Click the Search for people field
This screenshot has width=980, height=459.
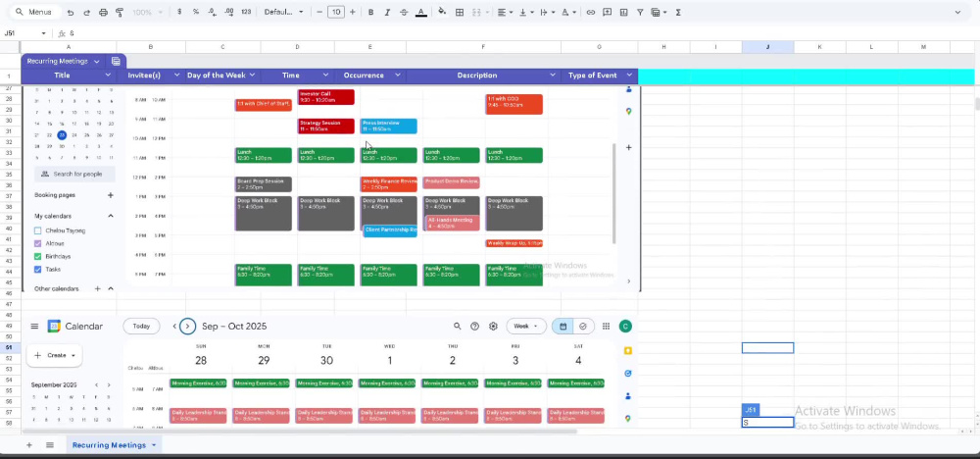coord(75,174)
